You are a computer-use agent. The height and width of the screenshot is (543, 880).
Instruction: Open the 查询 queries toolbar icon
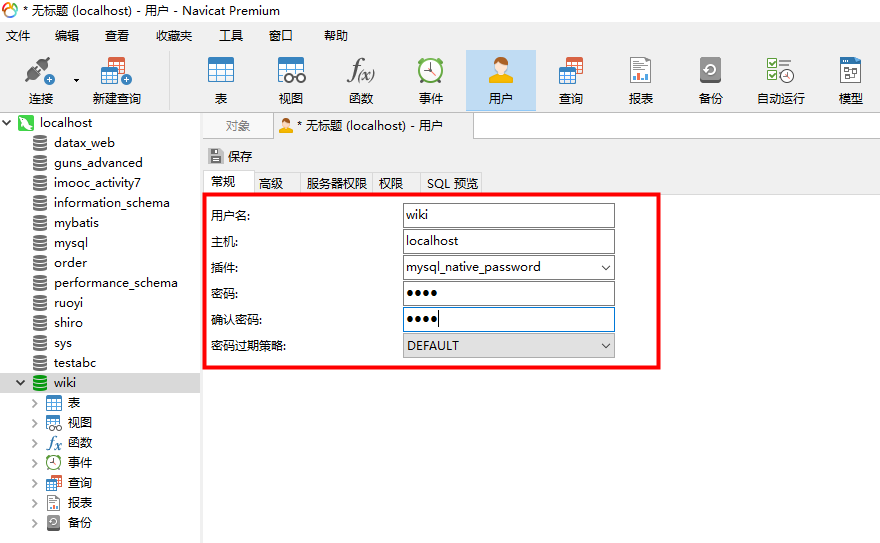click(571, 81)
